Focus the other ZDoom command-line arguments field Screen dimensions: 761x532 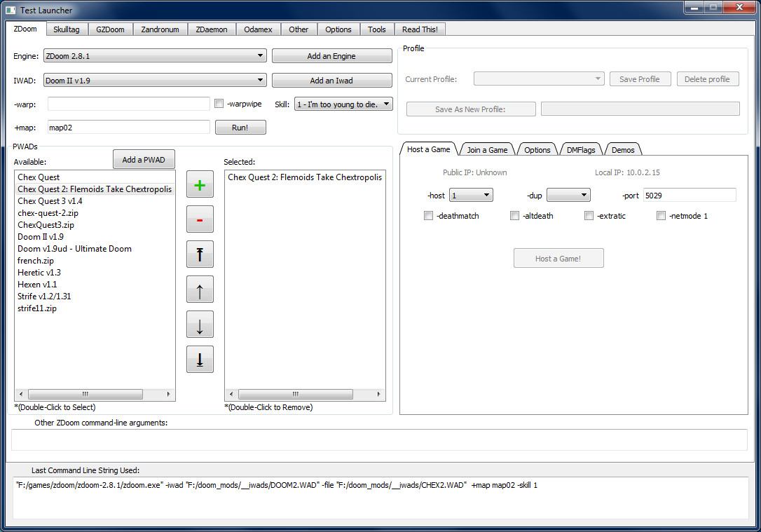point(379,439)
